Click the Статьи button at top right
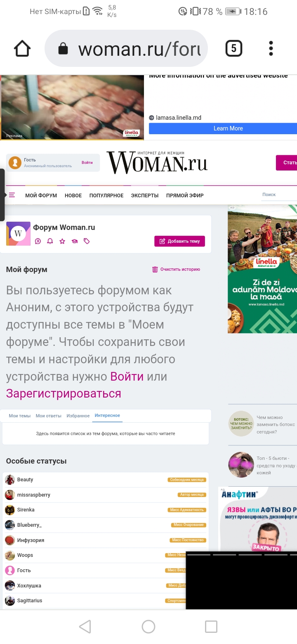 (x=287, y=163)
